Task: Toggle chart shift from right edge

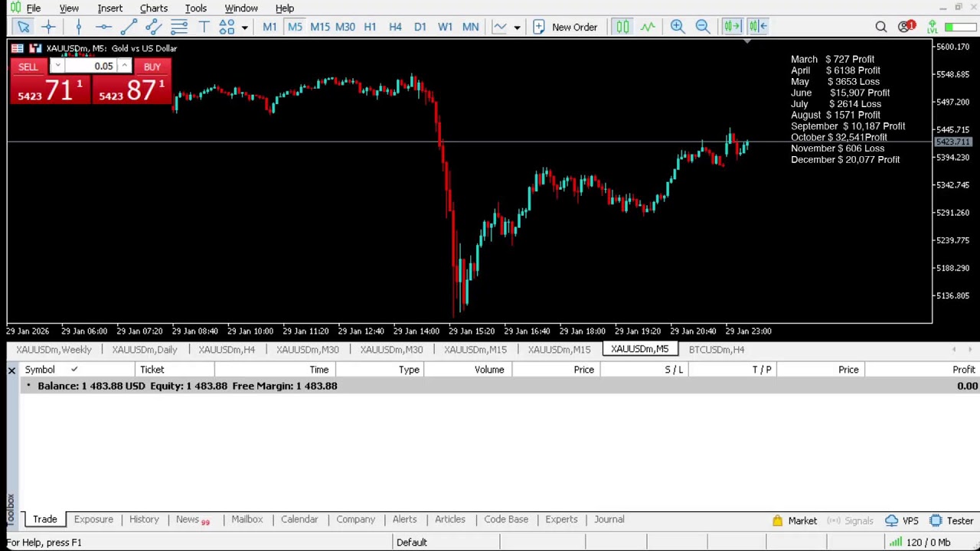Action: point(758,27)
